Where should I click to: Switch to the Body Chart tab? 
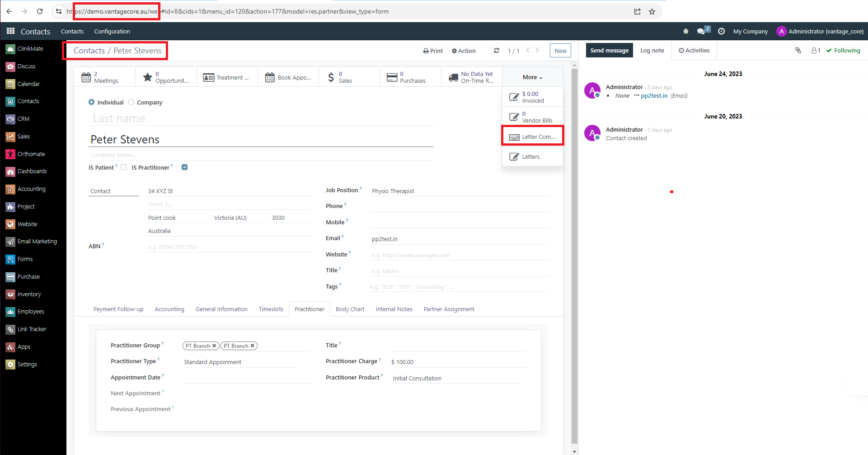pos(350,309)
